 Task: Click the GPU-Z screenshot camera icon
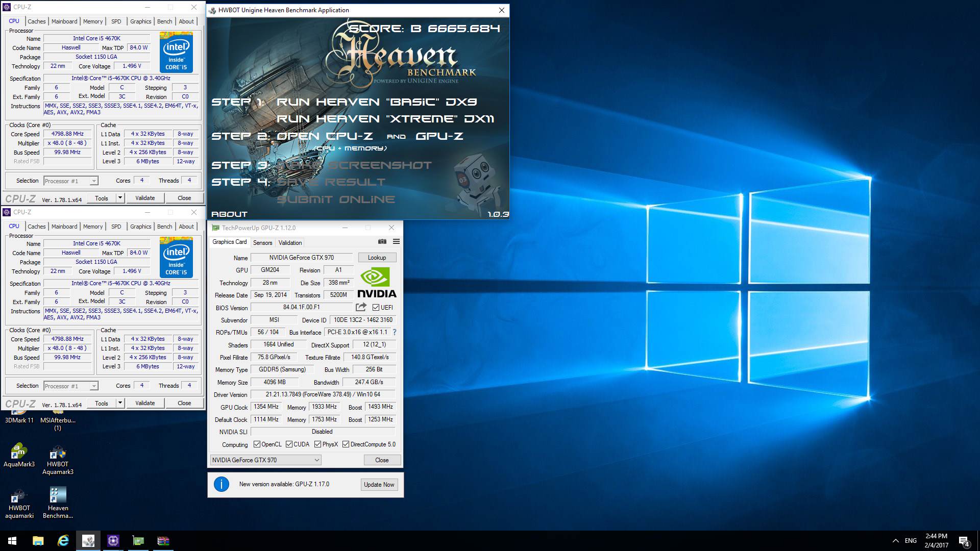382,242
